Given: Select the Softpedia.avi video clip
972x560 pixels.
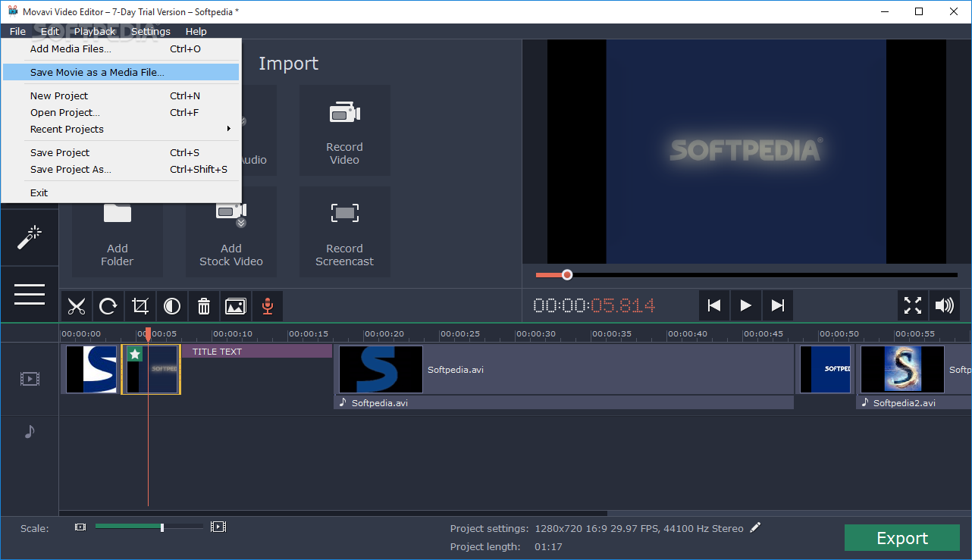Looking at the screenshot, I should pos(564,369).
